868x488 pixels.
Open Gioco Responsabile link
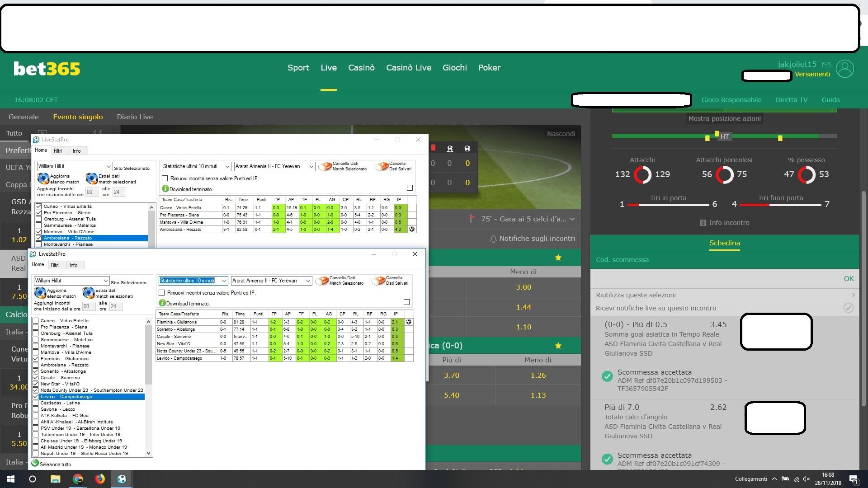coord(731,100)
